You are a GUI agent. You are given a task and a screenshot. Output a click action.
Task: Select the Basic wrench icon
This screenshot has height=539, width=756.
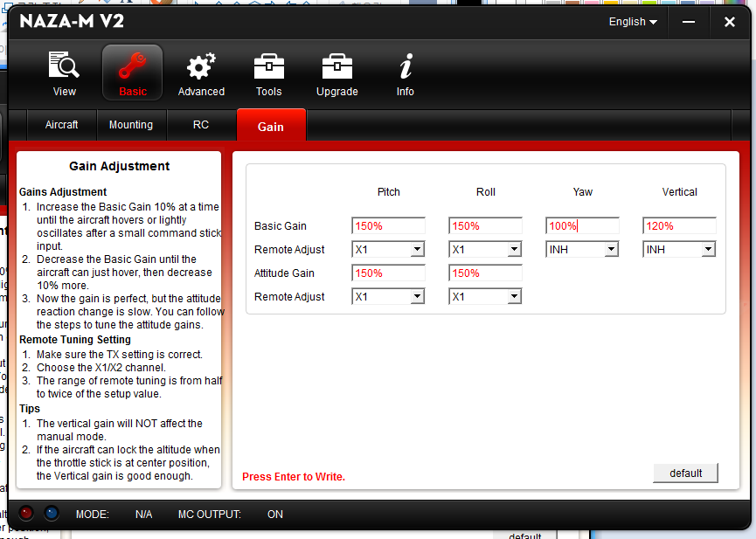[x=133, y=73]
